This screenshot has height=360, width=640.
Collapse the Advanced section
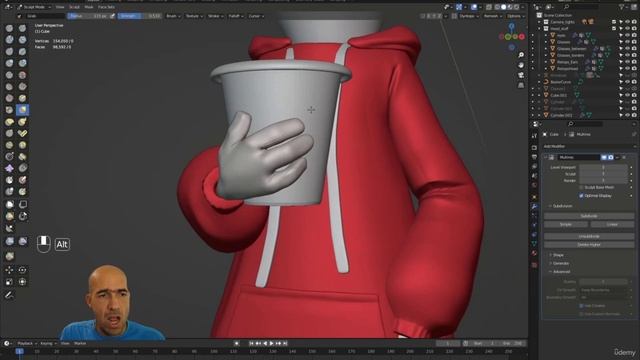[x=561, y=271]
